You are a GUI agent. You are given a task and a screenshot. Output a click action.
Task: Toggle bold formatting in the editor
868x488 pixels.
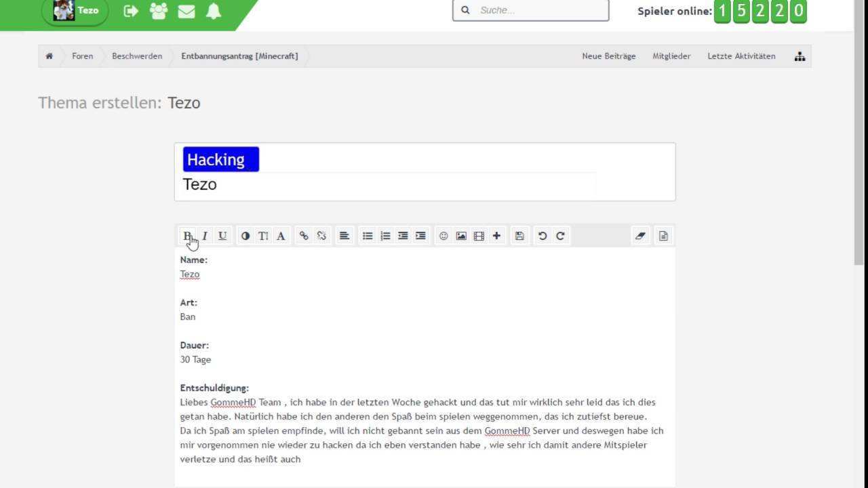(187, 236)
